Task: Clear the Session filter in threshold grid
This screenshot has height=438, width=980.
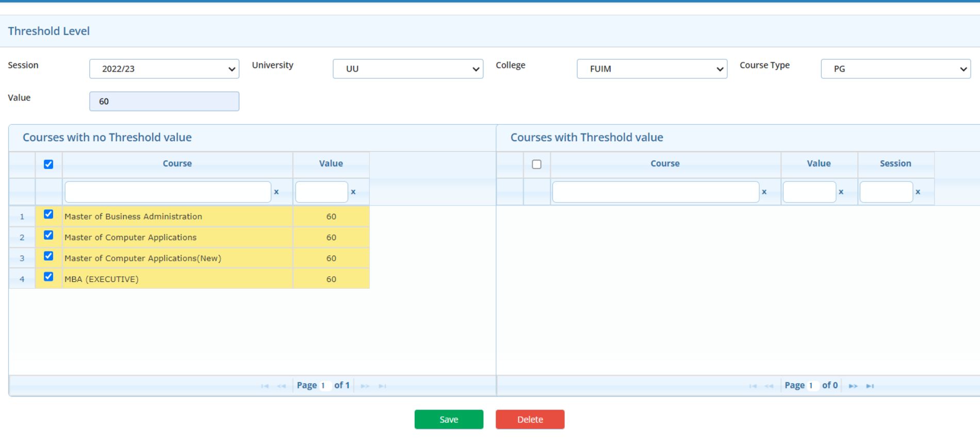Action: point(918,192)
